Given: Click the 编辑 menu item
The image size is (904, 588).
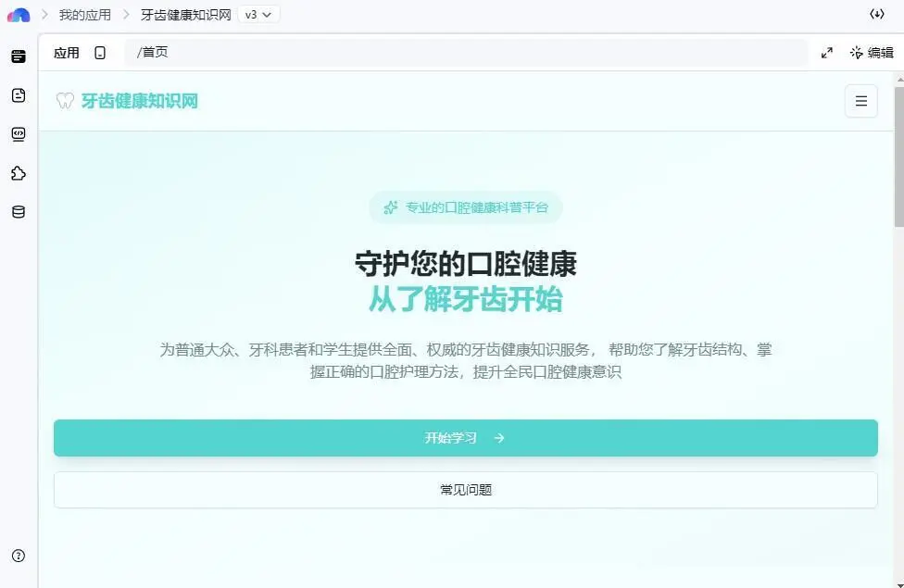Looking at the screenshot, I should pos(872,53).
